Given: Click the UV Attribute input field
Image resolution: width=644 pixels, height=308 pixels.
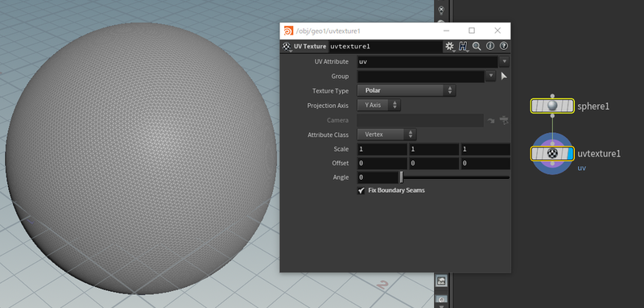Looking at the screenshot, I should [x=427, y=62].
